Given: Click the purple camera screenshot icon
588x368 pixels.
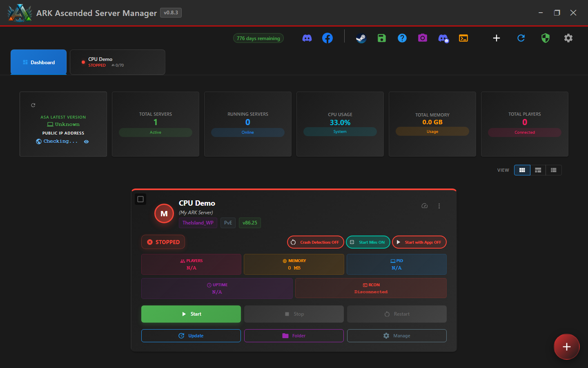Looking at the screenshot, I should point(423,38).
